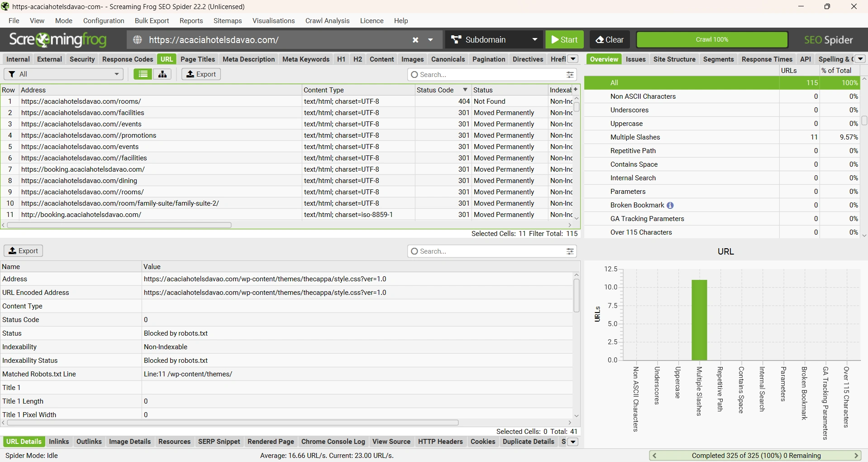Image resolution: width=868 pixels, height=462 pixels.
Task: Click the plus icon to add columns
Action: (x=576, y=90)
